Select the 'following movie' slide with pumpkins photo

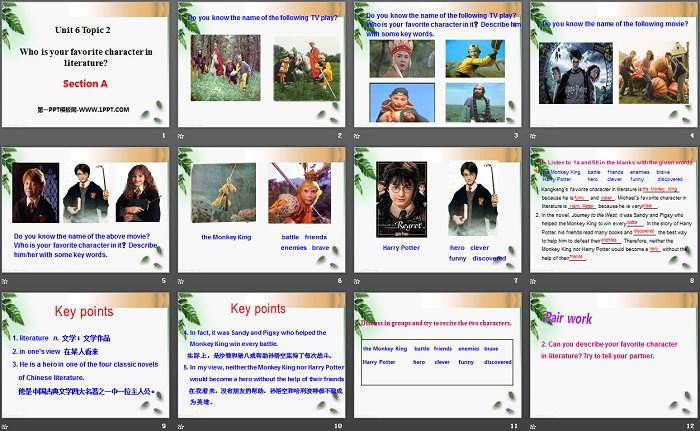[613, 64]
